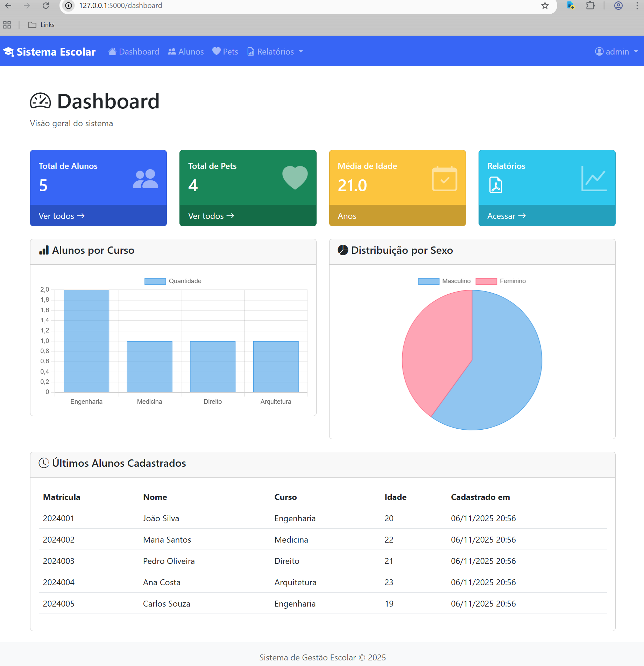This screenshot has height=666, width=644.
Task: Reload the page with the refresh icon
Action: (x=46, y=6)
